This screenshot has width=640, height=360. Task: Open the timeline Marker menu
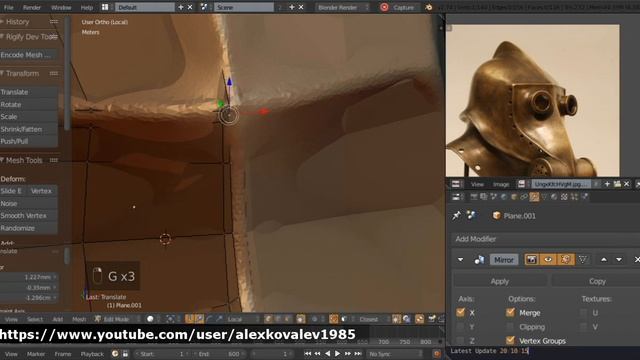pyautogui.click(x=36, y=354)
